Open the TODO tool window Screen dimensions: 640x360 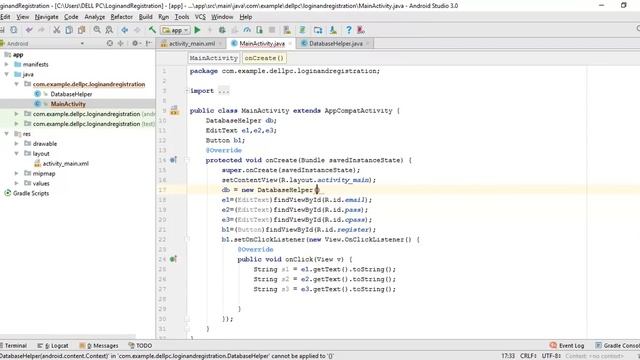(140, 346)
